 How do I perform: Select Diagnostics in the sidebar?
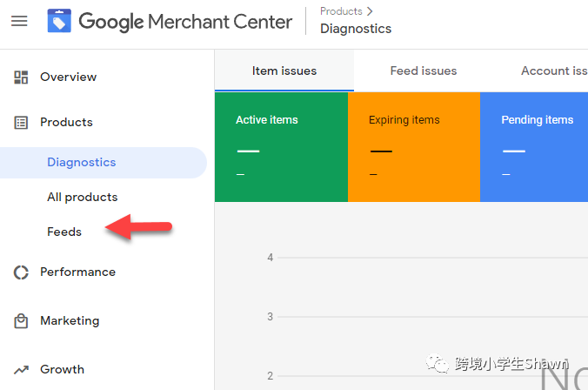point(82,162)
